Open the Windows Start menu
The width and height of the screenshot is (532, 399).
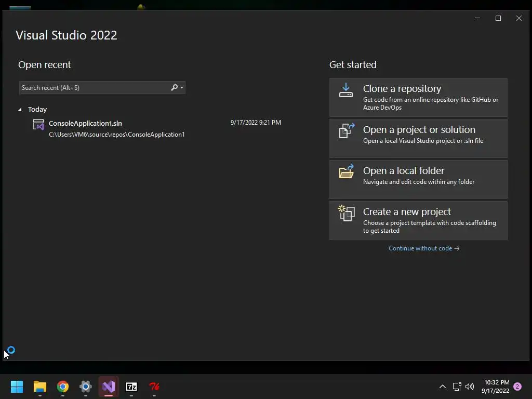17,387
